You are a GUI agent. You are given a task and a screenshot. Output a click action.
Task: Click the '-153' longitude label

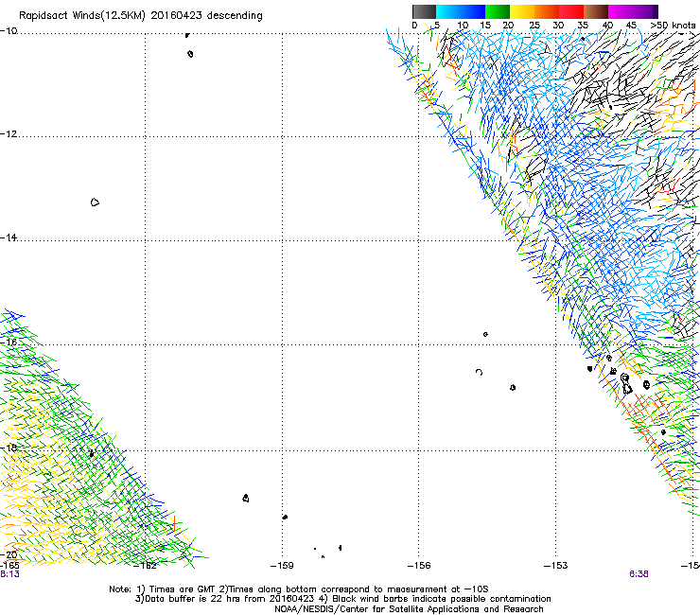(556, 566)
